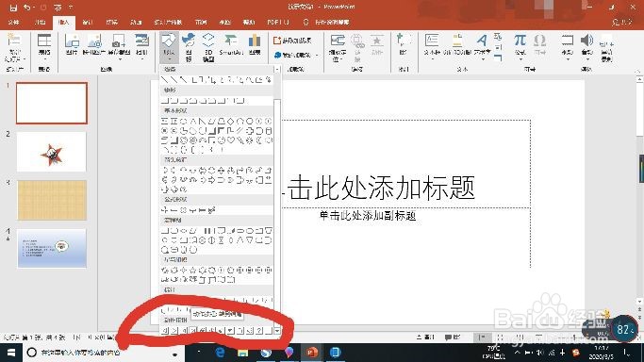The height and width of the screenshot is (362, 644).
Task: Expand the Photo Album dropdown arrow
Action: [x=142, y=59]
